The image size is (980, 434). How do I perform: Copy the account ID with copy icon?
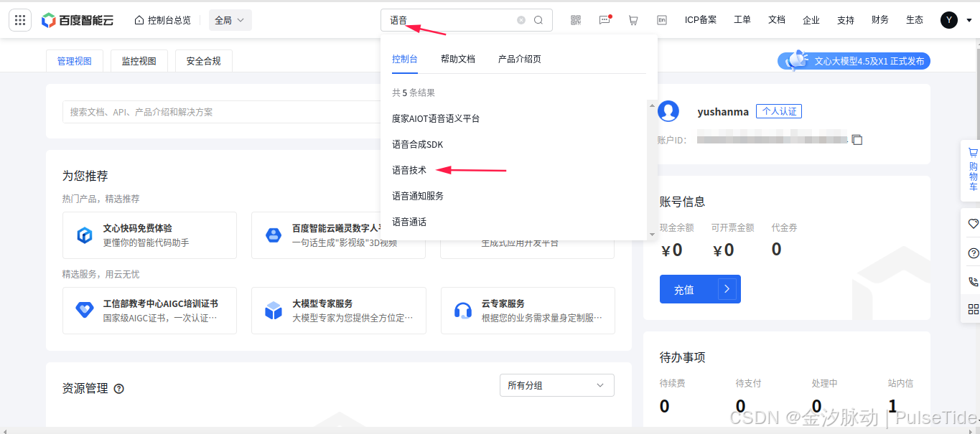(857, 140)
